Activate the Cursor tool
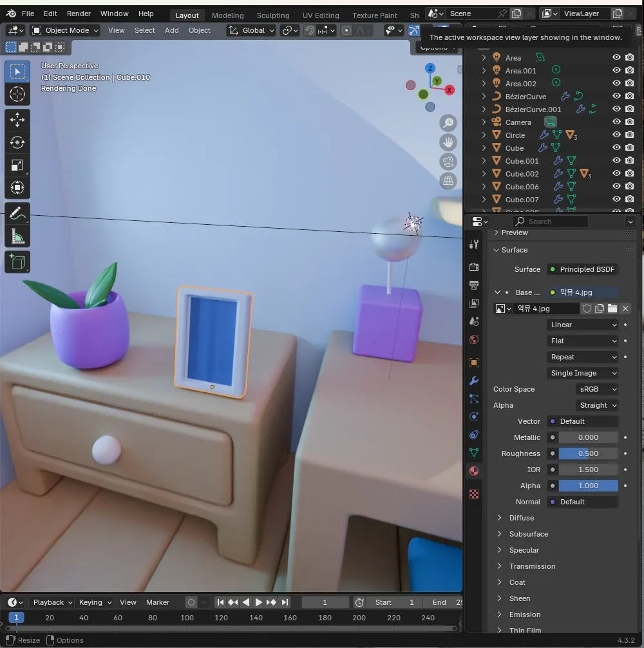Image resolution: width=644 pixels, height=648 pixels. click(17, 94)
